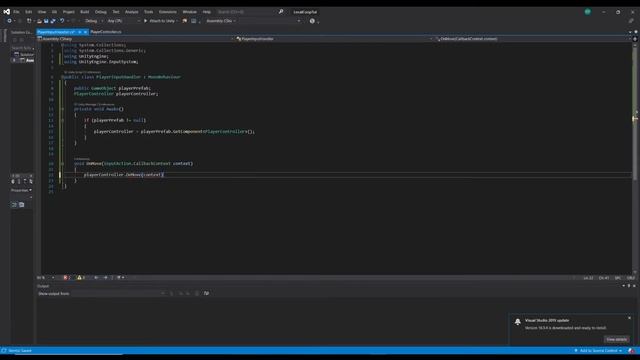The height and width of the screenshot is (360, 640).
Task: Click the previous issue arrow
Action: (x=96, y=278)
